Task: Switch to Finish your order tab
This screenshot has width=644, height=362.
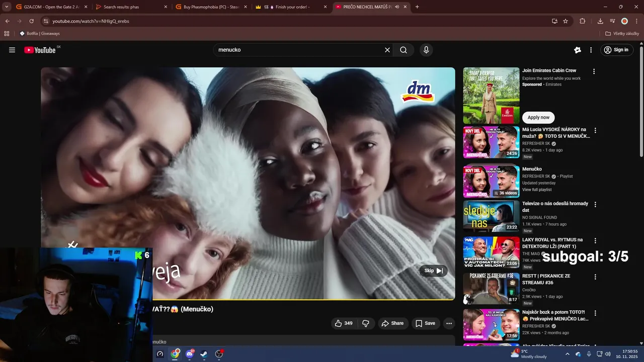Action: click(x=292, y=7)
